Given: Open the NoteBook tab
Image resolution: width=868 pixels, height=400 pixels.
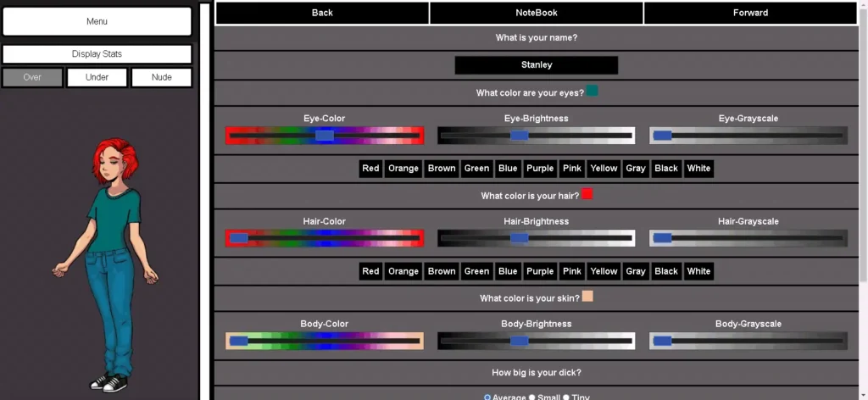Looking at the screenshot, I should (537, 13).
